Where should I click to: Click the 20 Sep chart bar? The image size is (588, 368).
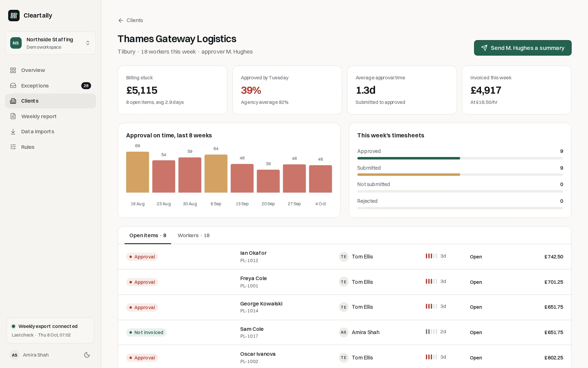[268, 181]
